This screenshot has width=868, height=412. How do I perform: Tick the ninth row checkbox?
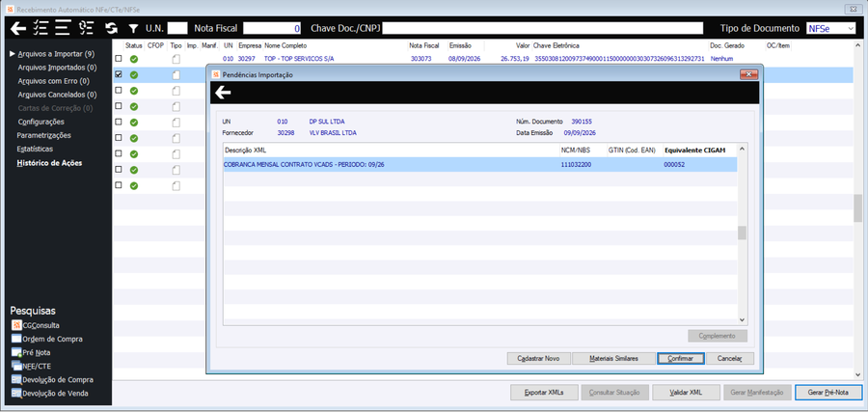point(118,185)
